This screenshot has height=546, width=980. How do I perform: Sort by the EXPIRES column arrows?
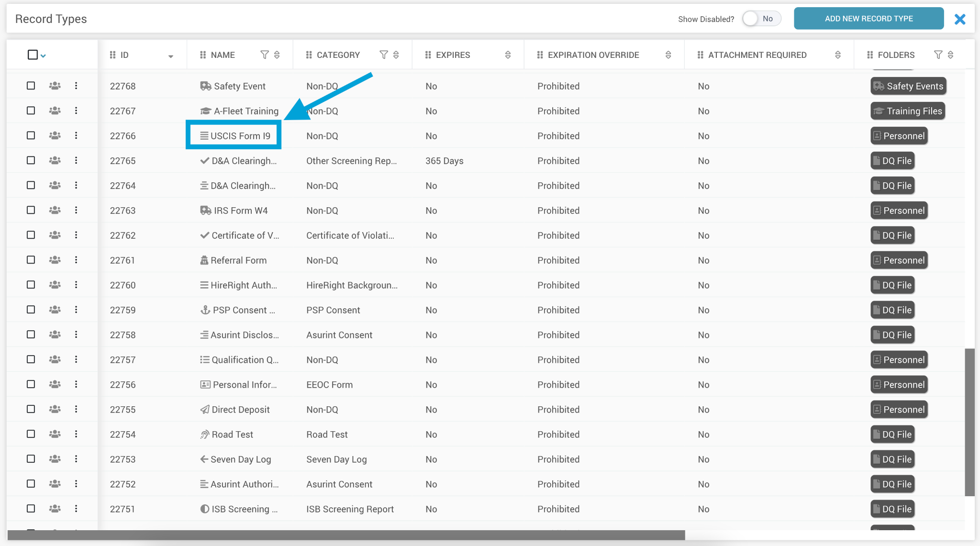pos(508,55)
